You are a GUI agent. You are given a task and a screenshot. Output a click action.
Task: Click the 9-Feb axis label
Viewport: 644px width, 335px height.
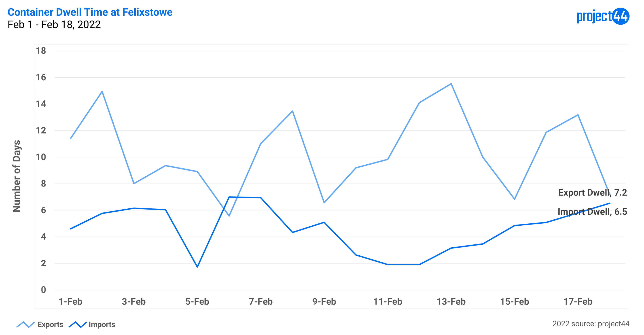pos(324,301)
